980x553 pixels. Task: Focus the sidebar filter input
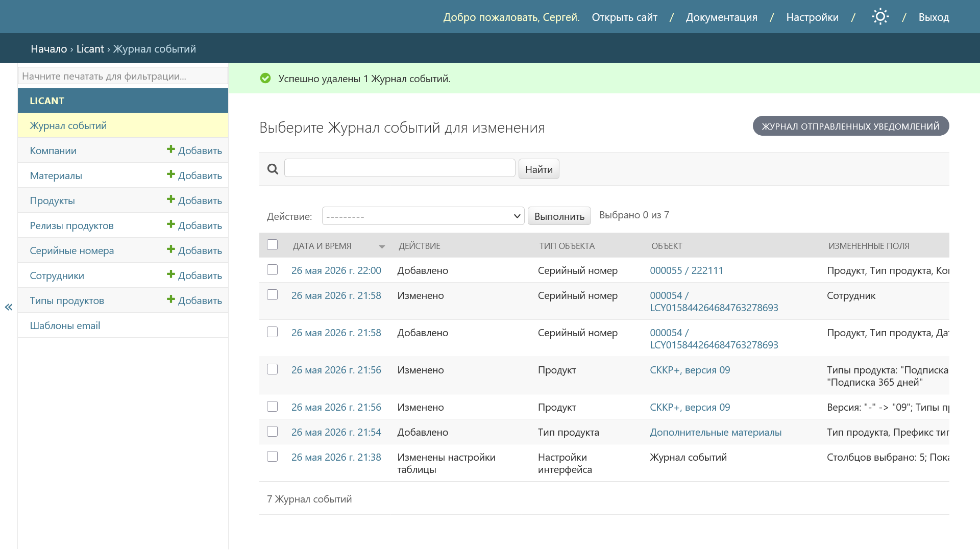pyautogui.click(x=123, y=76)
